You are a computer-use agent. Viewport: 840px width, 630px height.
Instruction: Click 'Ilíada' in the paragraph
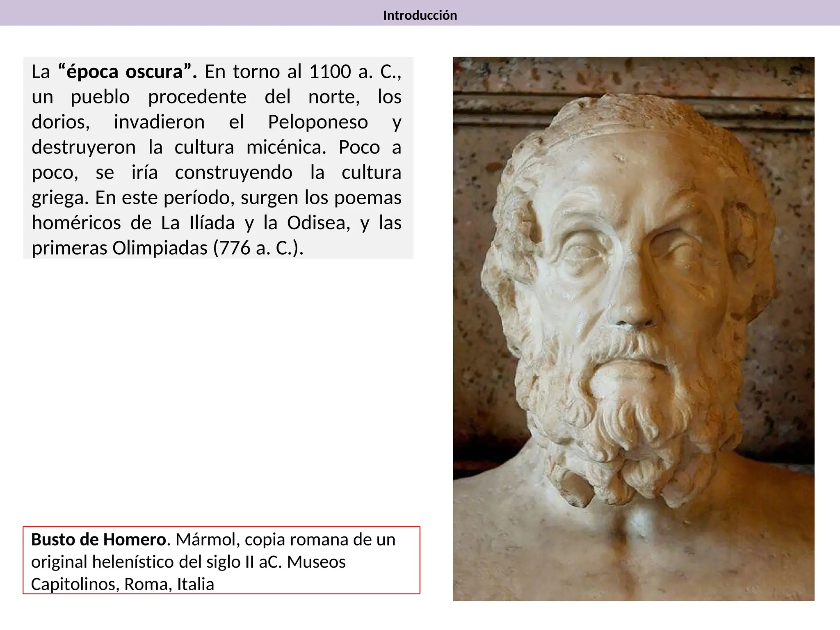tap(212, 223)
